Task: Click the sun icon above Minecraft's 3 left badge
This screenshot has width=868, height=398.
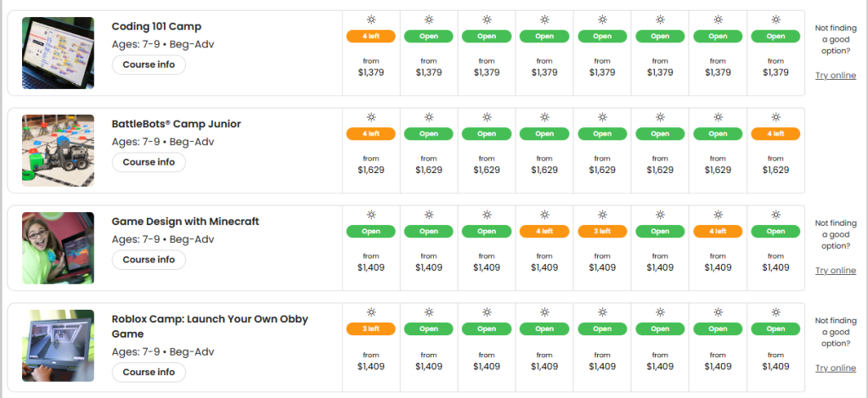Action: (x=601, y=215)
